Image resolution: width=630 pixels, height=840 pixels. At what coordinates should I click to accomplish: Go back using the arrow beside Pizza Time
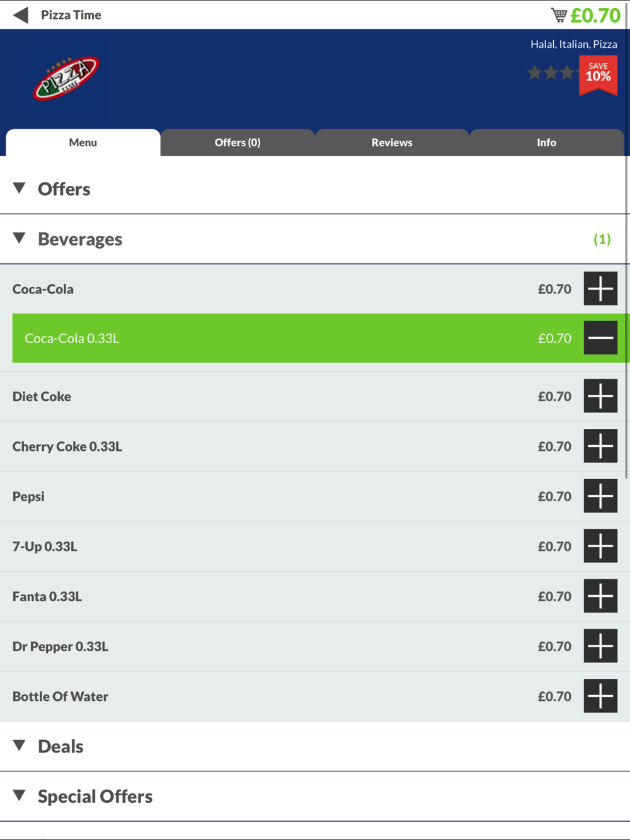coord(21,15)
